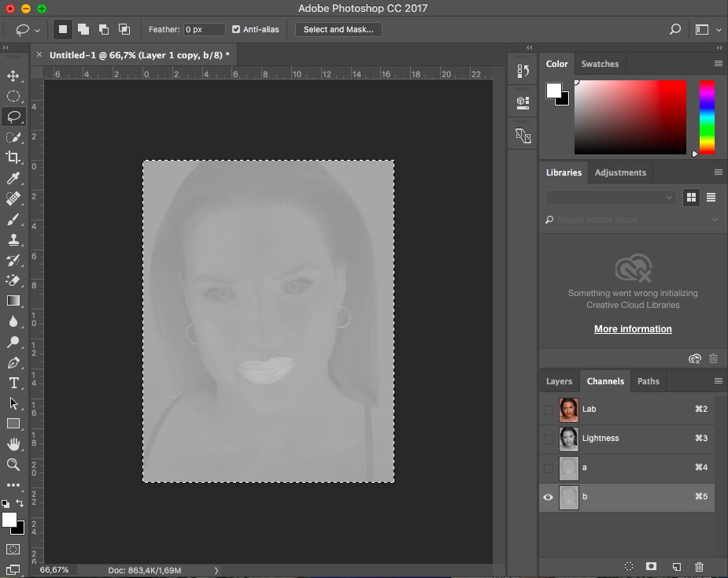The image size is (728, 578).
Task: Show the a channel
Action: coord(549,469)
